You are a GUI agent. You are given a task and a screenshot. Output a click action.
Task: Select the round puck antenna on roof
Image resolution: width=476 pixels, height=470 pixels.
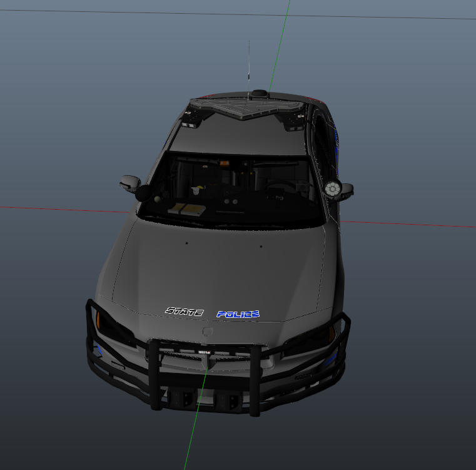(258, 95)
